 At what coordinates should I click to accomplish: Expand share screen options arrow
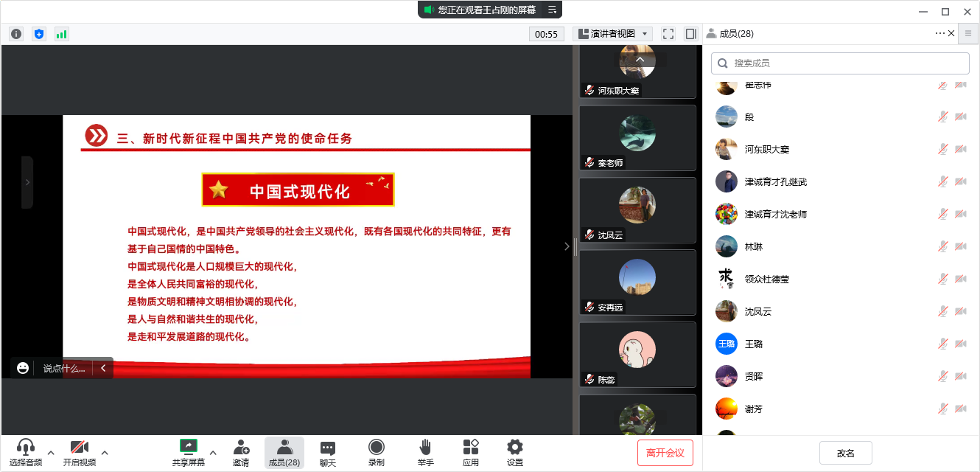point(213,452)
